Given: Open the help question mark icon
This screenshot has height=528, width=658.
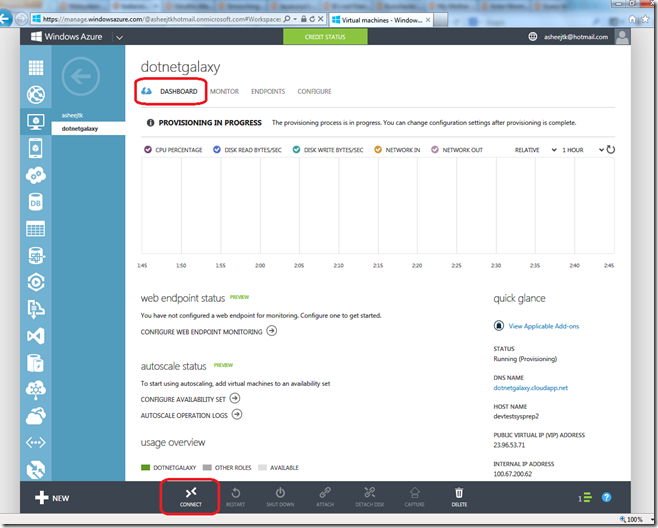Looking at the screenshot, I should click(606, 497).
